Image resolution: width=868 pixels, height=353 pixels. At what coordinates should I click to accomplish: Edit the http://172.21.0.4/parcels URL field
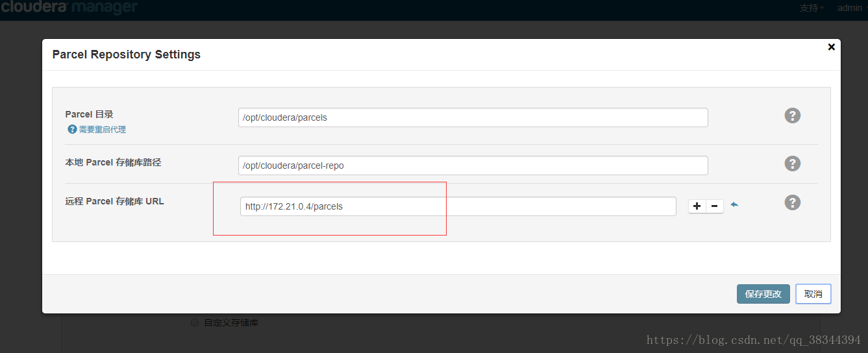click(x=458, y=206)
